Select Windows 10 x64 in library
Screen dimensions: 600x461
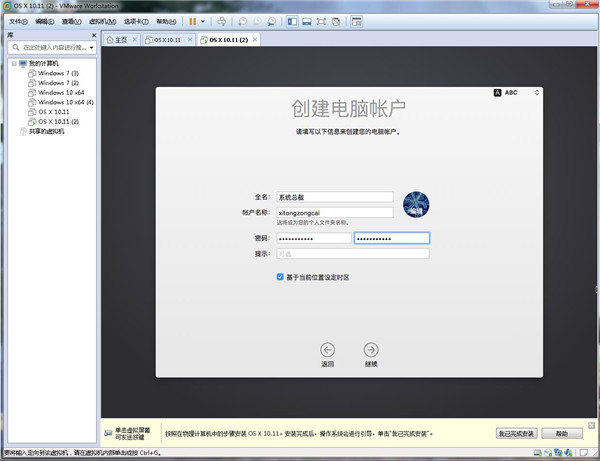pos(56,92)
